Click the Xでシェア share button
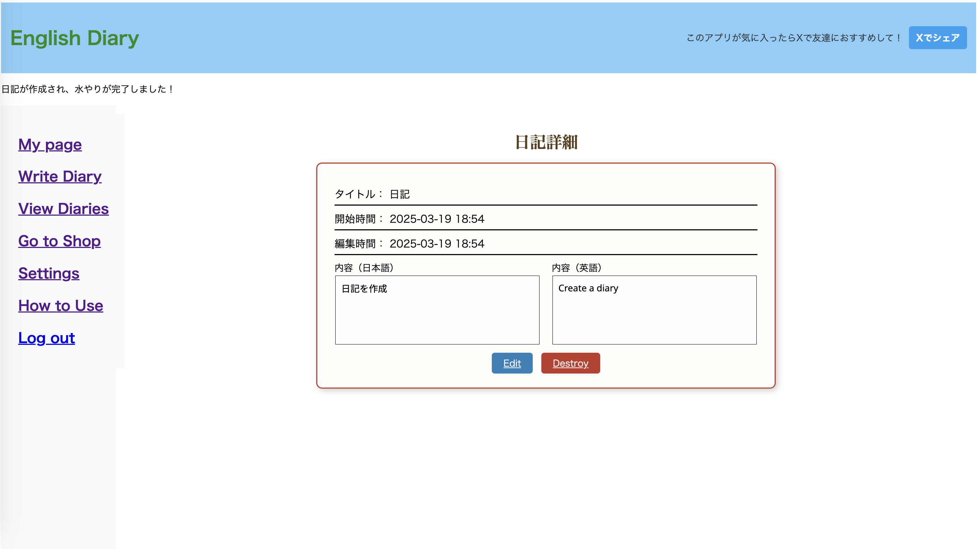980x549 pixels. pyautogui.click(x=937, y=38)
